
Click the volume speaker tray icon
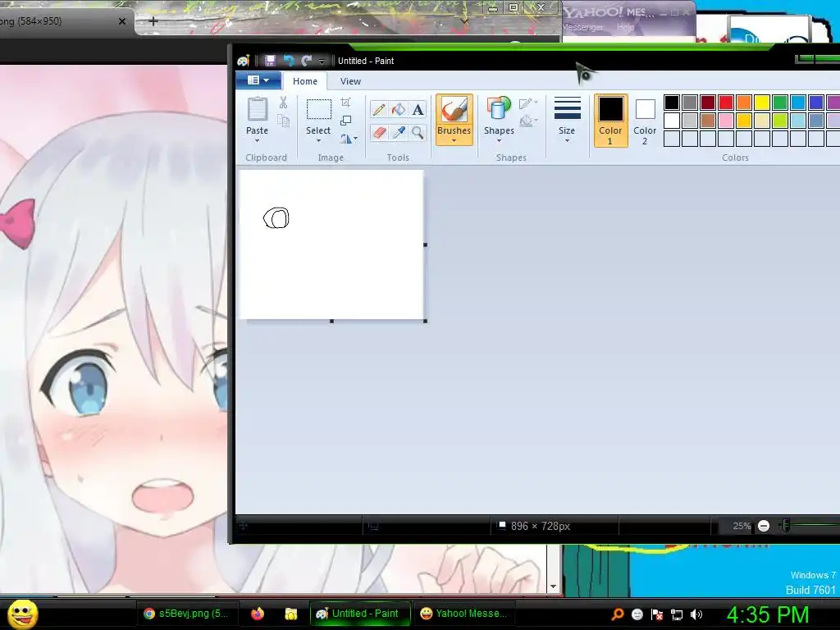[x=696, y=614]
